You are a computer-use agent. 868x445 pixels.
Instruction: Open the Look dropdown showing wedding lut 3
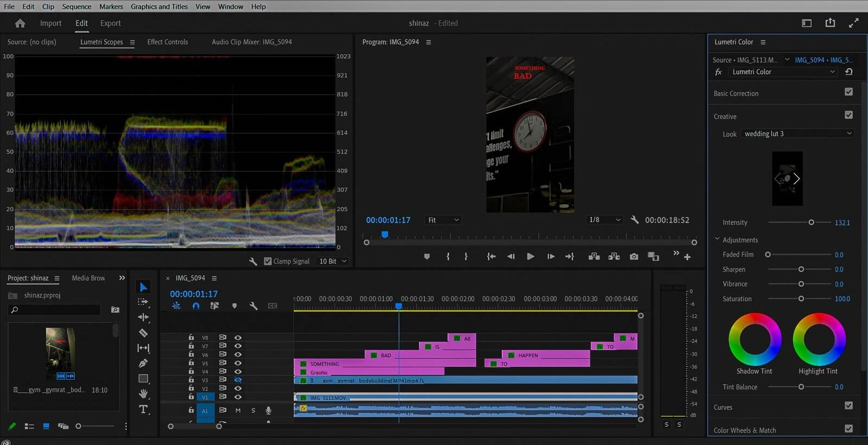click(797, 133)
